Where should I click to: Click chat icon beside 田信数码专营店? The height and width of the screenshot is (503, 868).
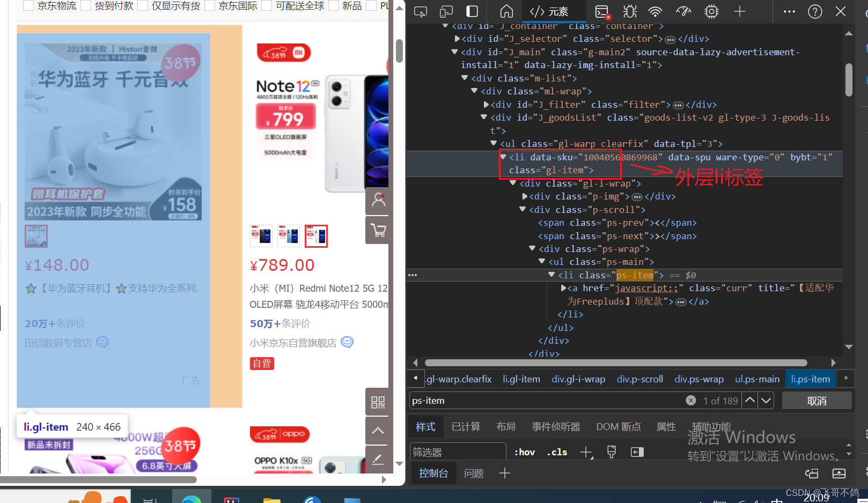coord(102,342)
